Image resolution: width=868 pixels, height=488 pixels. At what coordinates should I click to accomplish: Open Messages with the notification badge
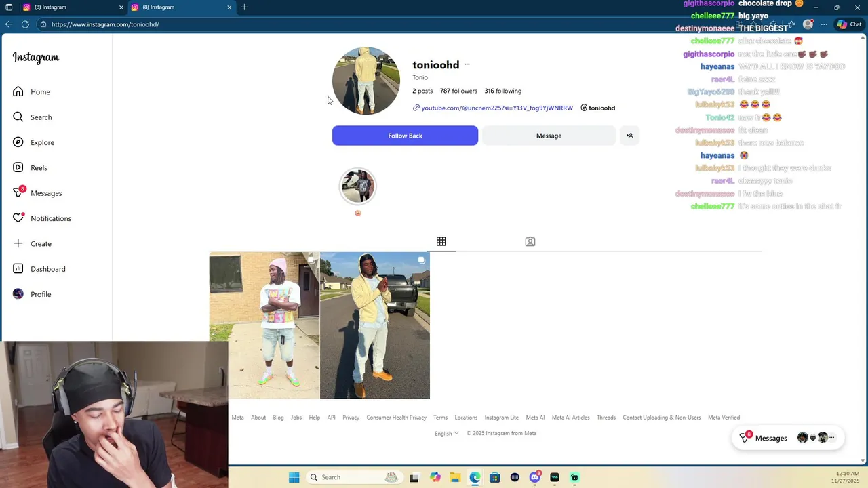18,192
